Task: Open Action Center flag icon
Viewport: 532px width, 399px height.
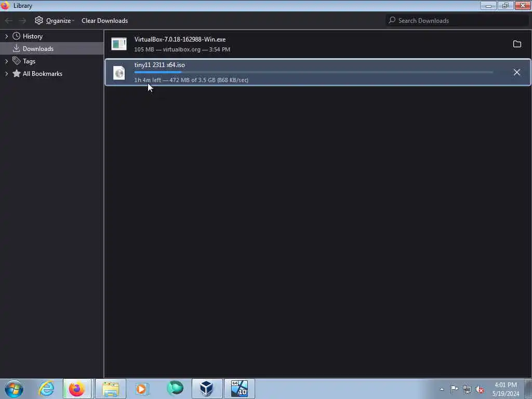Action: (x=454, y=389)
